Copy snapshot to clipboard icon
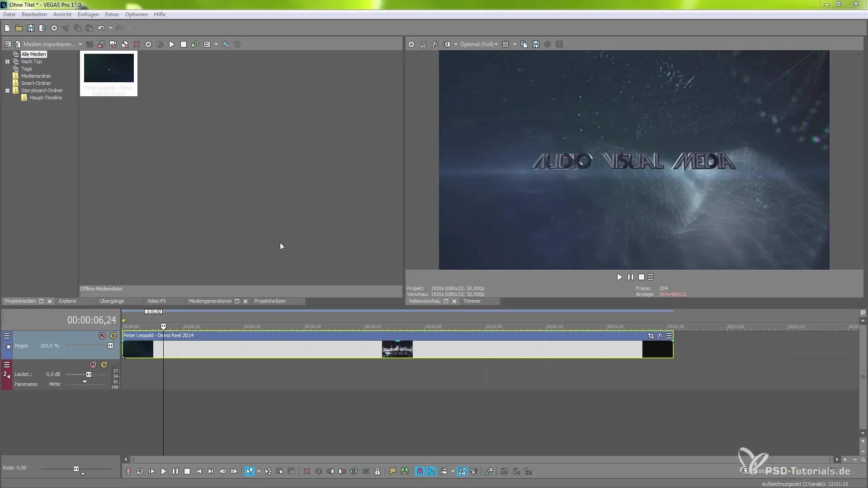This screenshot has height=488, width=868. pos(524,44)
